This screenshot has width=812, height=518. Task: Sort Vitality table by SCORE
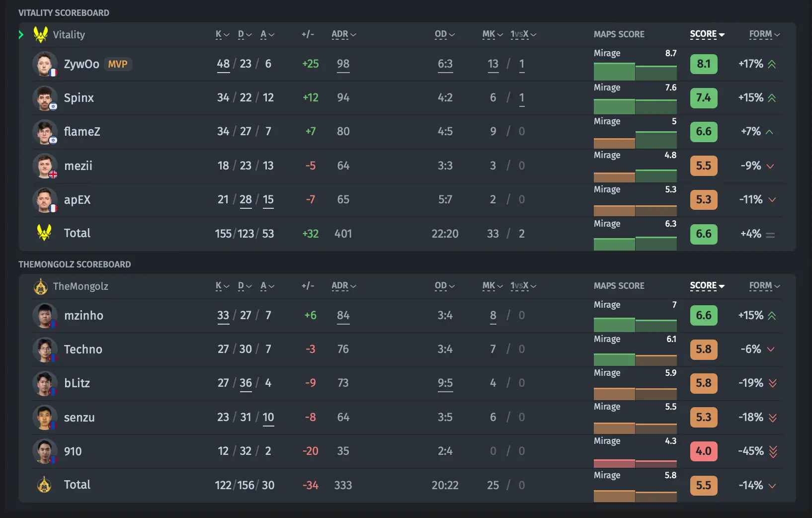707,34
